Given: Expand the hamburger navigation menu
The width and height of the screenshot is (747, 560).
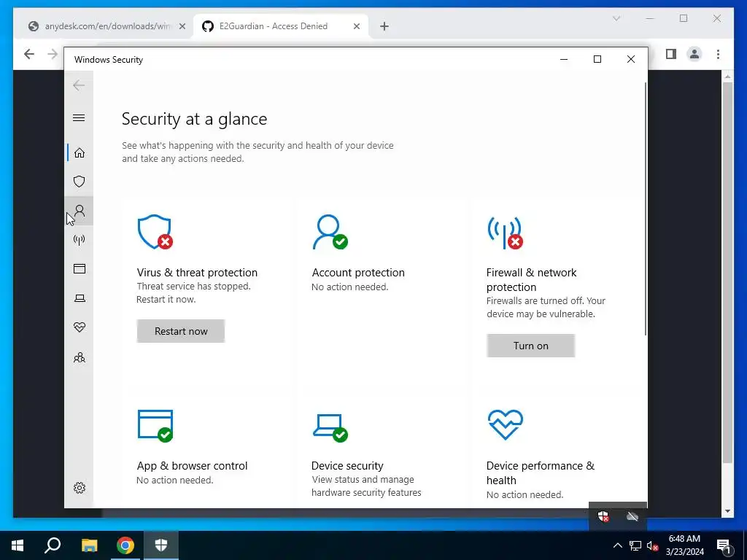Looking at the screenshot, I should [x=79, y=117].
